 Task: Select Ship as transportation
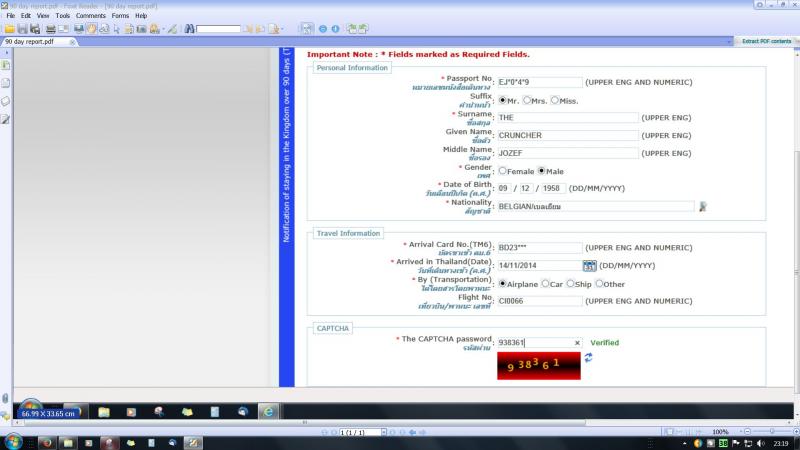(570, 284)
